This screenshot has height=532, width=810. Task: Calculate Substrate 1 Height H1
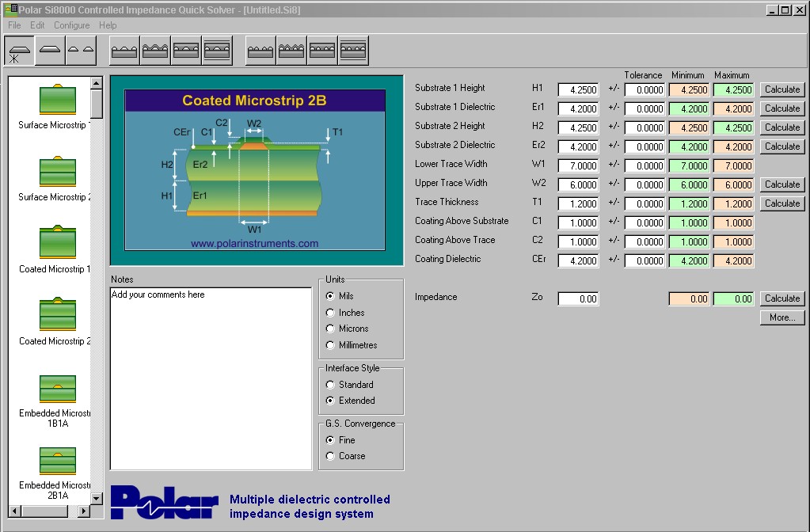pos(782,89)
